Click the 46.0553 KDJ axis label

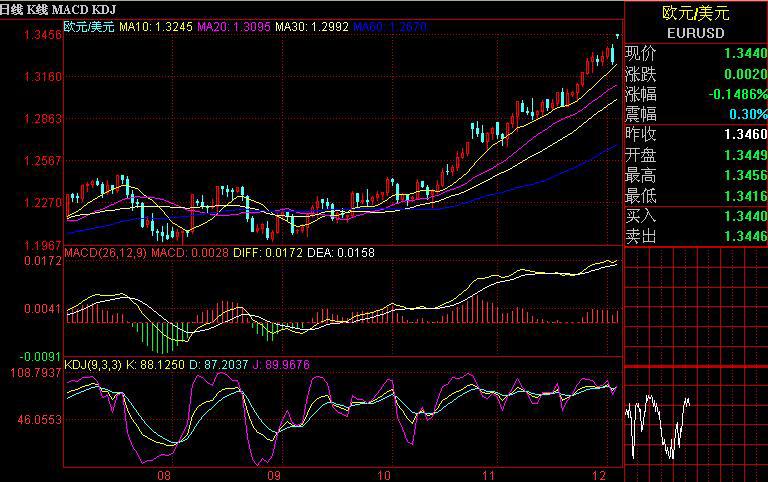[x=40, y=420]
